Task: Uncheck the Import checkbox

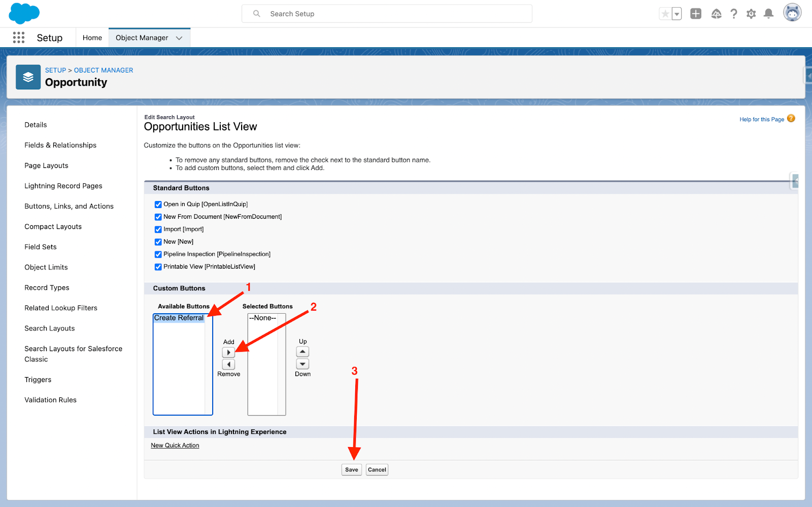Action: [x=158, y=229]
